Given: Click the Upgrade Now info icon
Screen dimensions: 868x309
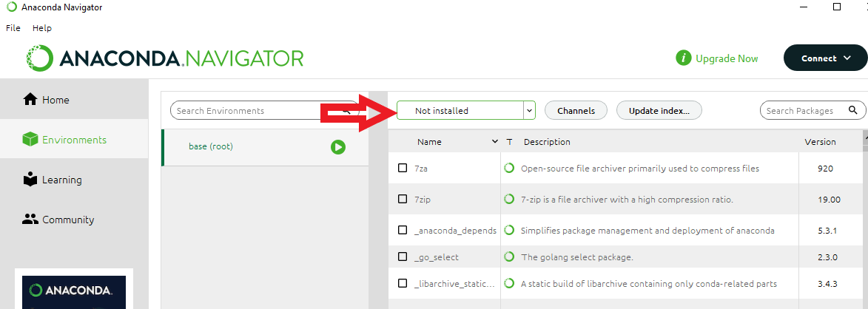Looking at the screenshot, I should [684, 58].
